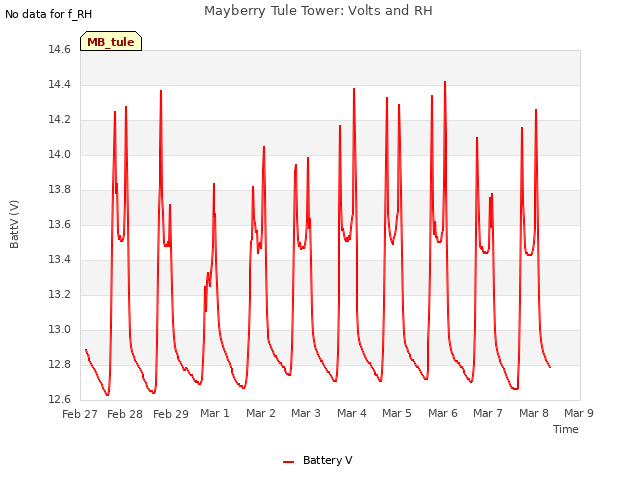Image resolution: width=640 pixels, height=480 pixels.
Task: Click the Mar 2 date tick
Action: [x=261, y=413]
